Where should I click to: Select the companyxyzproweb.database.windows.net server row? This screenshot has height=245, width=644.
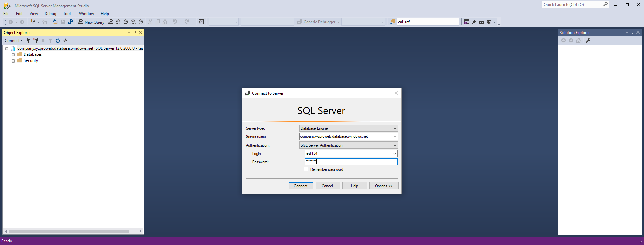click(x=77, y=48)
